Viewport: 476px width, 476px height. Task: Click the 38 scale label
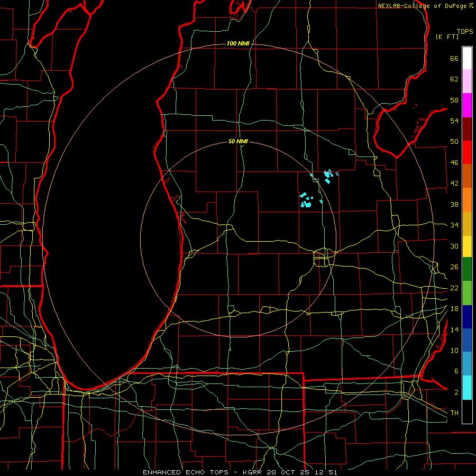454,204
